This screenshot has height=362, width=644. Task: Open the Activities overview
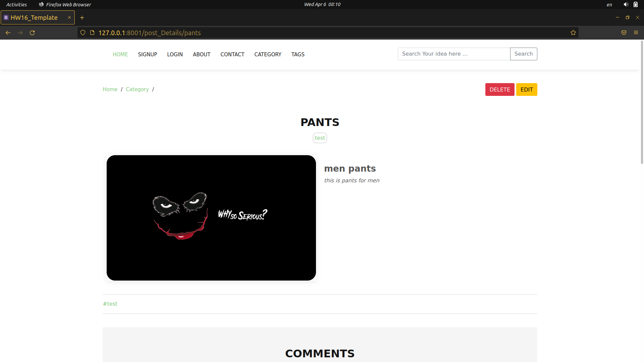tap(16, 4)
